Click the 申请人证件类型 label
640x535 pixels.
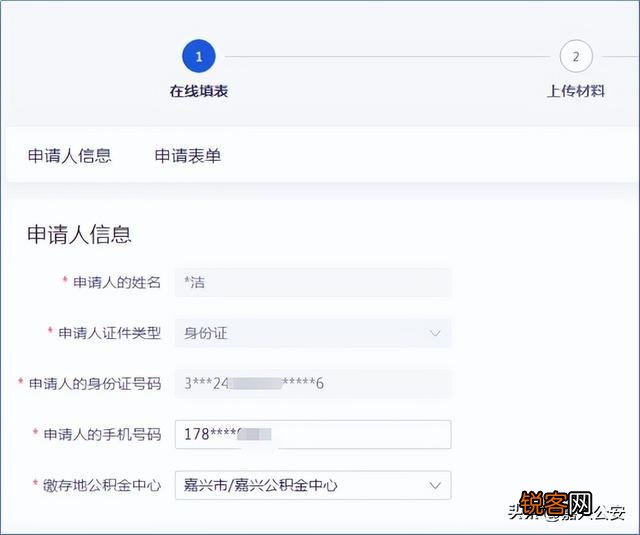[x=109, y=333]
